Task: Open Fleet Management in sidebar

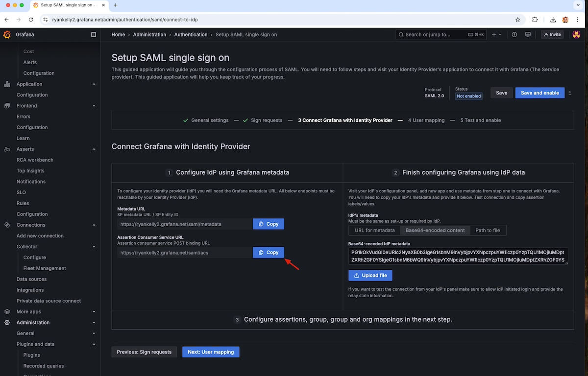Action: (45, 268)
